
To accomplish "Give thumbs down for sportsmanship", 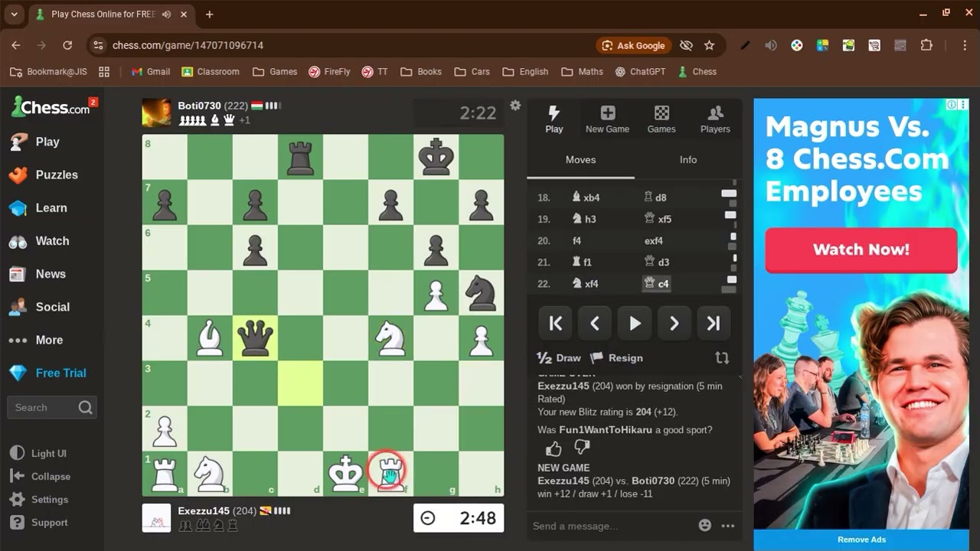I will point(582,448).
